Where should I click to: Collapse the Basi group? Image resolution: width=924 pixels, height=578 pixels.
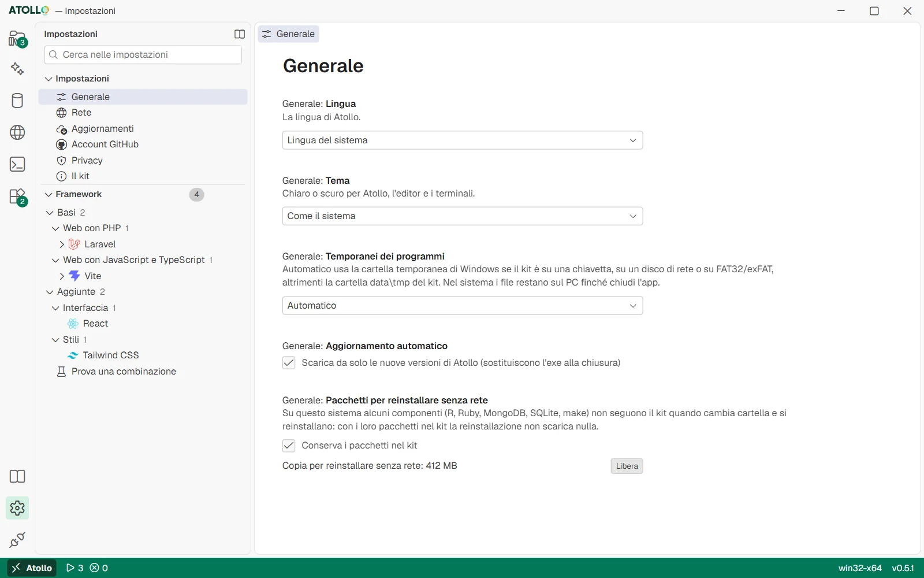[x=50, y=213]
